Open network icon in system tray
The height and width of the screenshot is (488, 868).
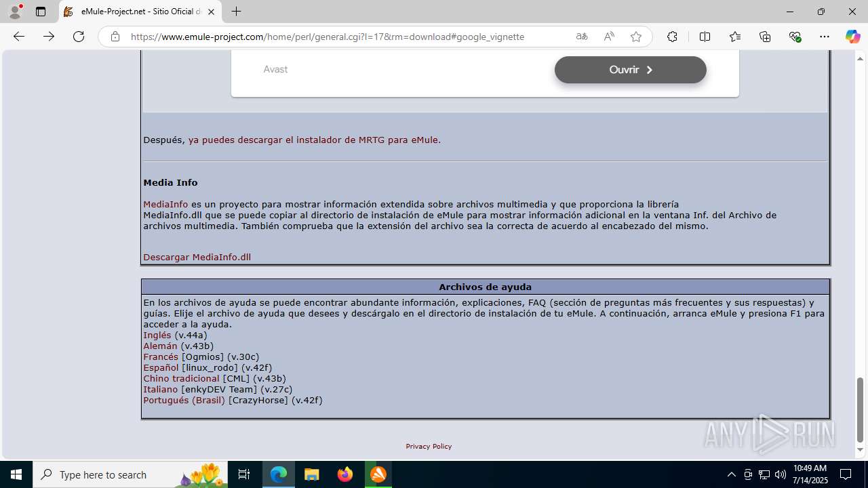point(764,474)
